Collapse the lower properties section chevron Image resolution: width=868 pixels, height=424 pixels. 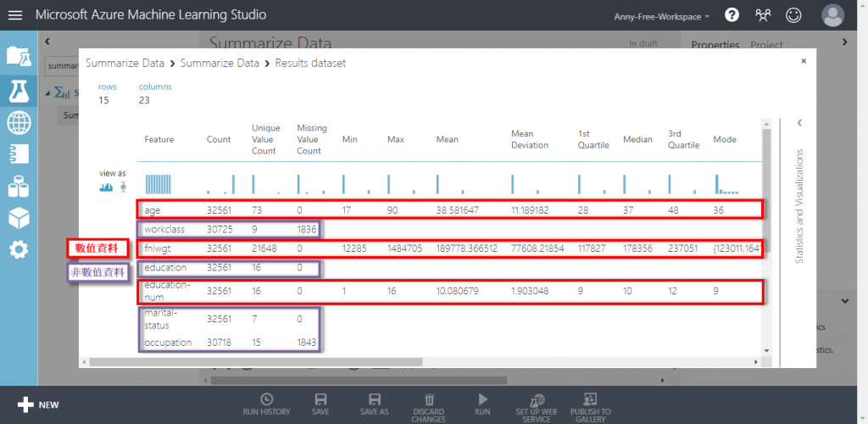(845, 302)
